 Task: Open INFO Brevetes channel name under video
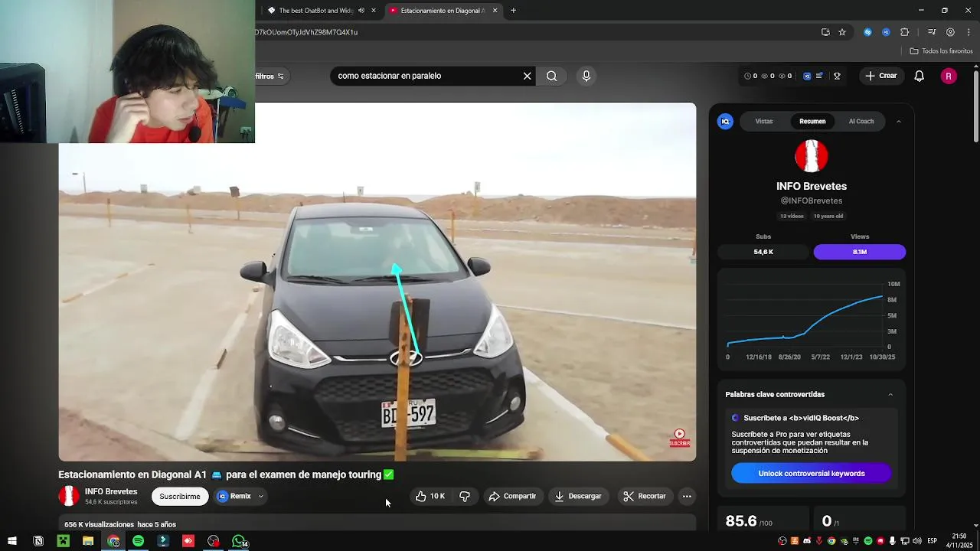111,491
